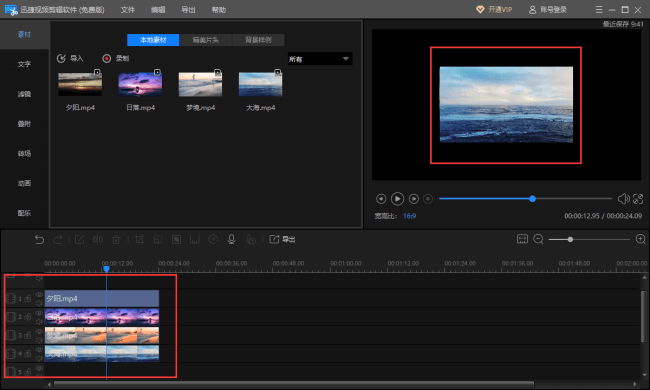Click the mosaic square icon

177,240
